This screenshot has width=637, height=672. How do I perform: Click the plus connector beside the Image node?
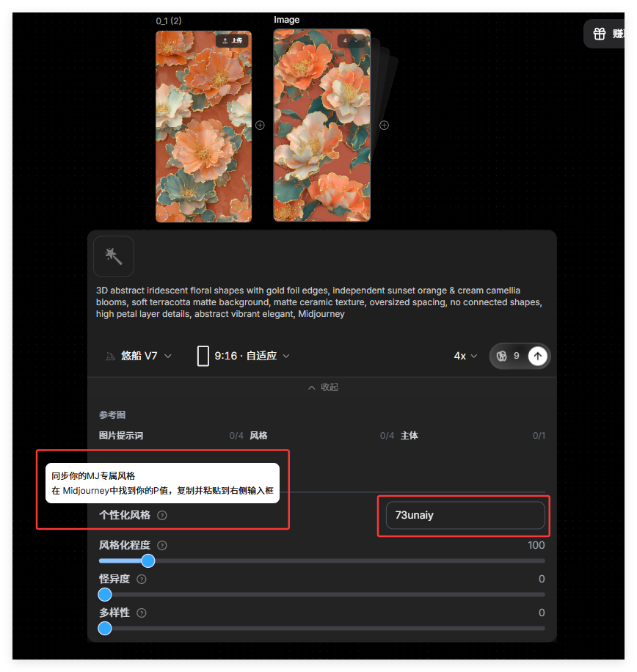click(x=384, y=125)
